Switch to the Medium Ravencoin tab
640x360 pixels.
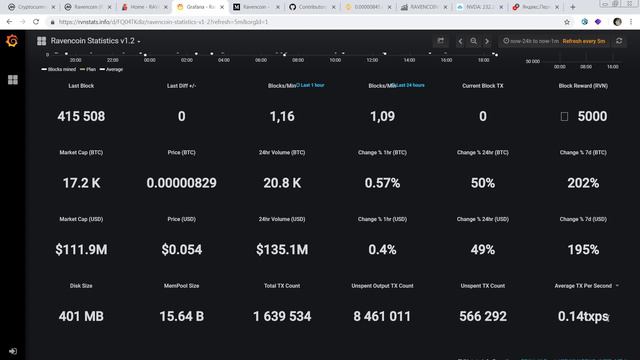tap(256, 7)
